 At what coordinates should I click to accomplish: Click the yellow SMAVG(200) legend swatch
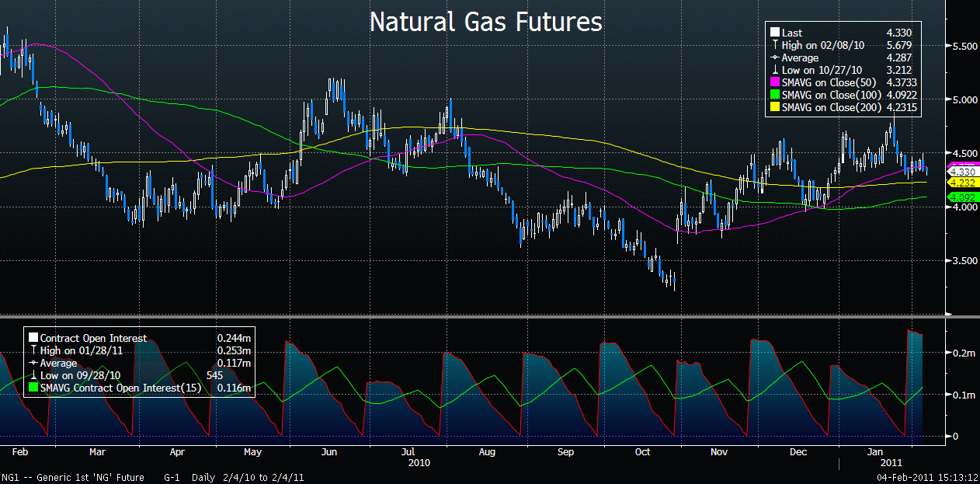(774, 107)
